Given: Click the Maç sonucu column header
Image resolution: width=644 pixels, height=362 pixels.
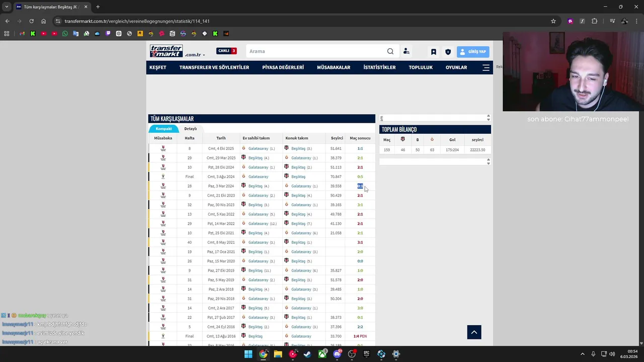Looking at the screenshot, I should tap(360, 138).
